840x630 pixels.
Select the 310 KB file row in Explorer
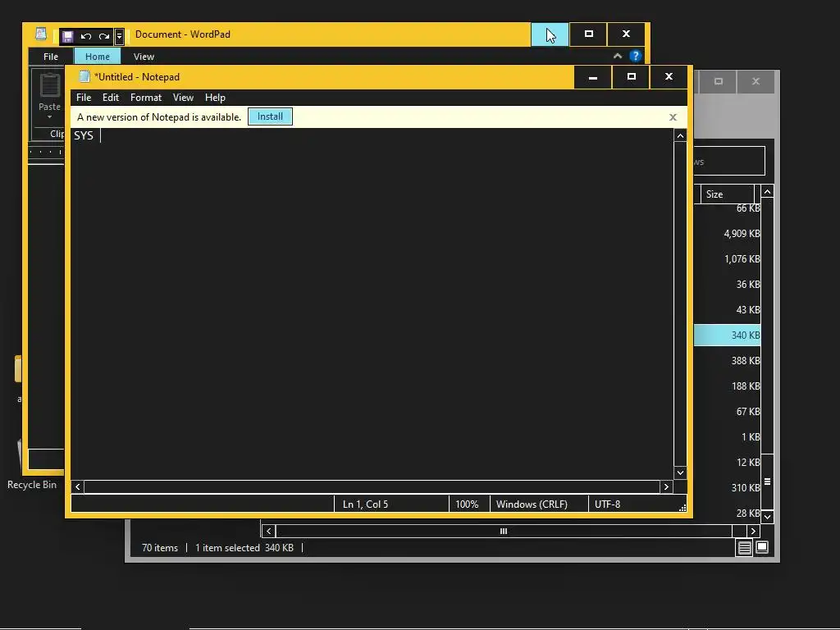(x=727, y=488)
